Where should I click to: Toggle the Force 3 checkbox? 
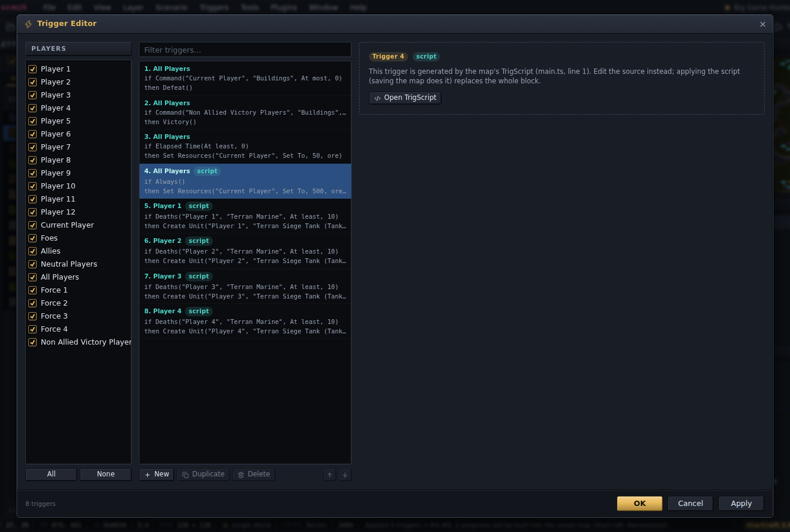33,316
